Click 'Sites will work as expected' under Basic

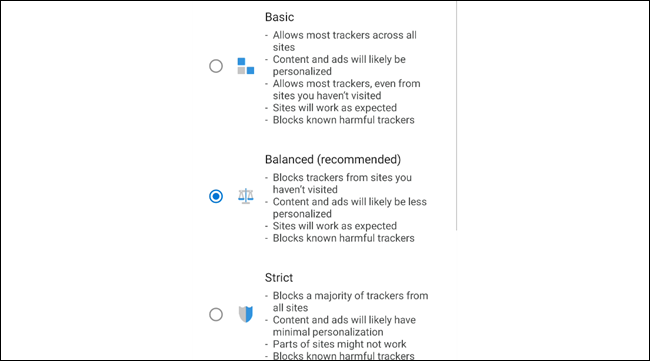tap(335, 108)
